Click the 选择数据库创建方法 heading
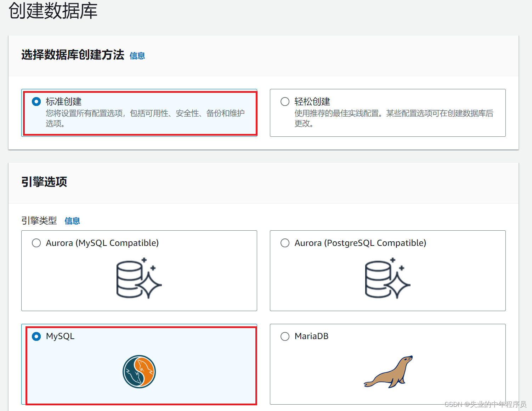This screenshot has width=532, height=411. tap(73, 55)
